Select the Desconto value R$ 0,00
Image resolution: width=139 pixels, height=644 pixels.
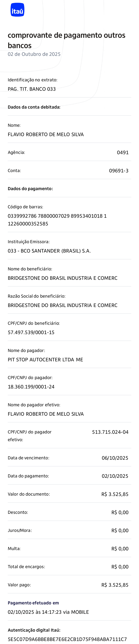point(120,513)
